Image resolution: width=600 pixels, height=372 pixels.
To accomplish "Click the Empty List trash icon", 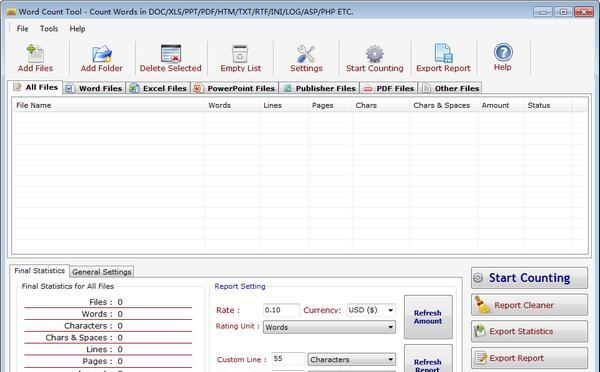I will point(240,53).
